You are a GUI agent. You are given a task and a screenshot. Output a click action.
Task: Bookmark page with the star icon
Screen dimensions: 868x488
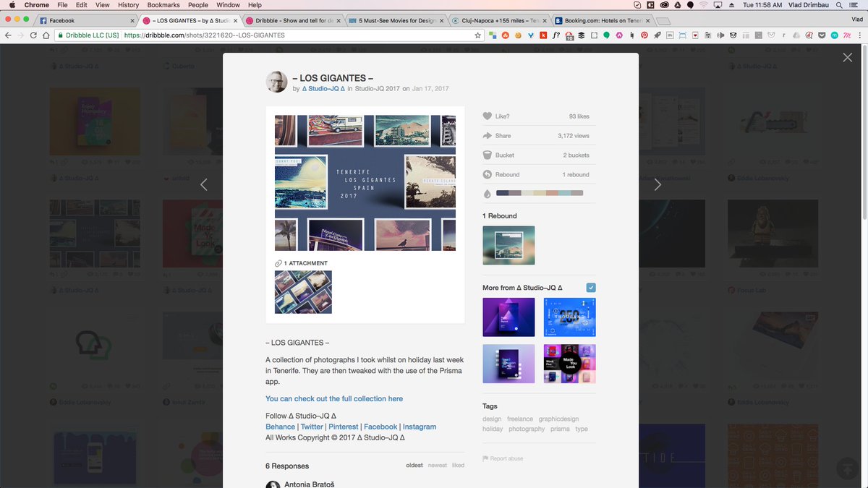pos(477,35)
